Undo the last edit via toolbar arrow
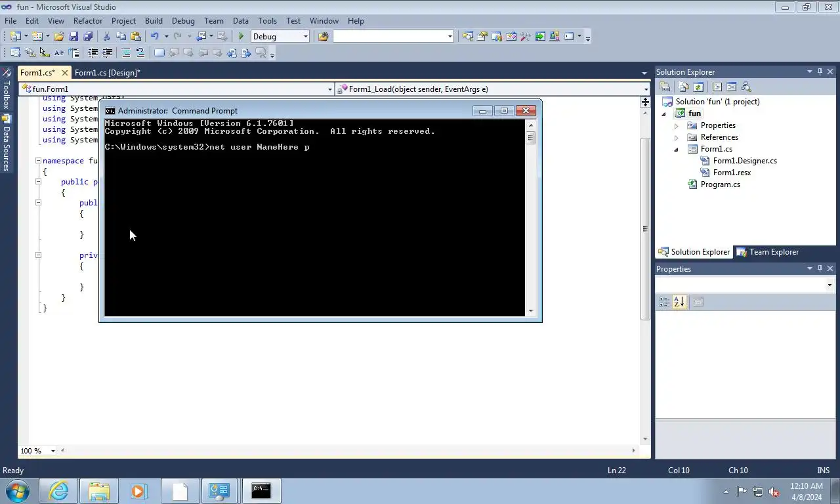The image size is (840, 504). (x=154, y=37)
